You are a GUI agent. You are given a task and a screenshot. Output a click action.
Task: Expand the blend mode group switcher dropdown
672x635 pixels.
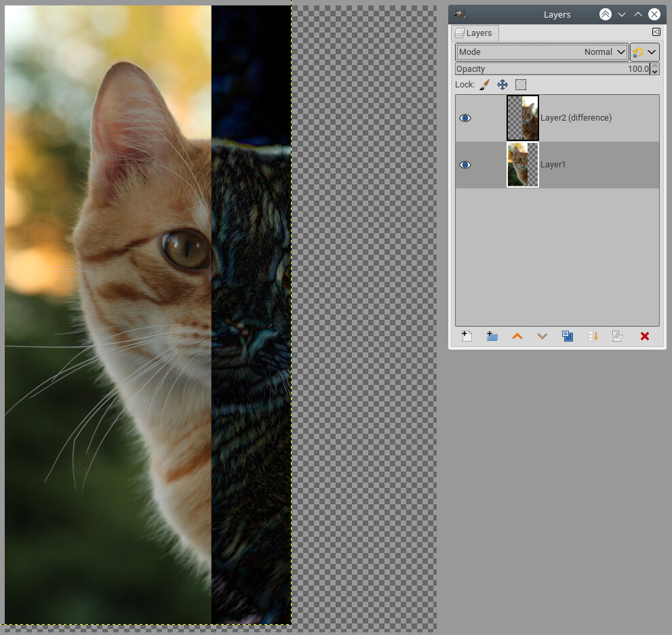click(645, 52)
